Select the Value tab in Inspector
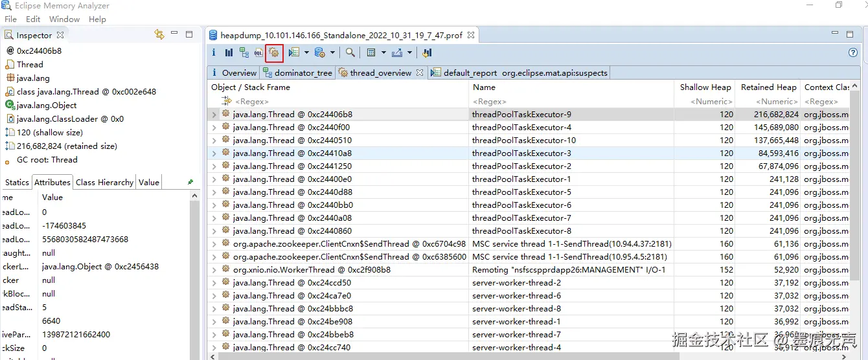The width and height of the screenshot is (868, 360). click(x=148, y=183)
